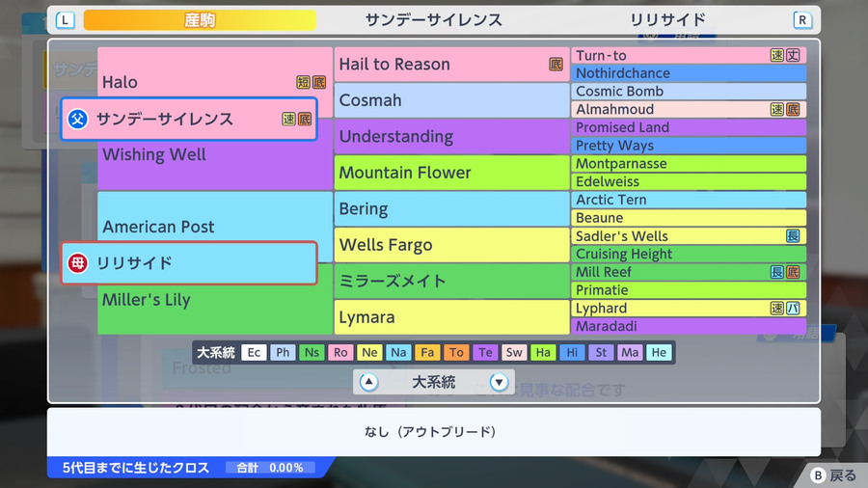This screenshot has width=868, height=488.
Task: Click the Te lineage color swatch
Action: [x=485, y=352]
